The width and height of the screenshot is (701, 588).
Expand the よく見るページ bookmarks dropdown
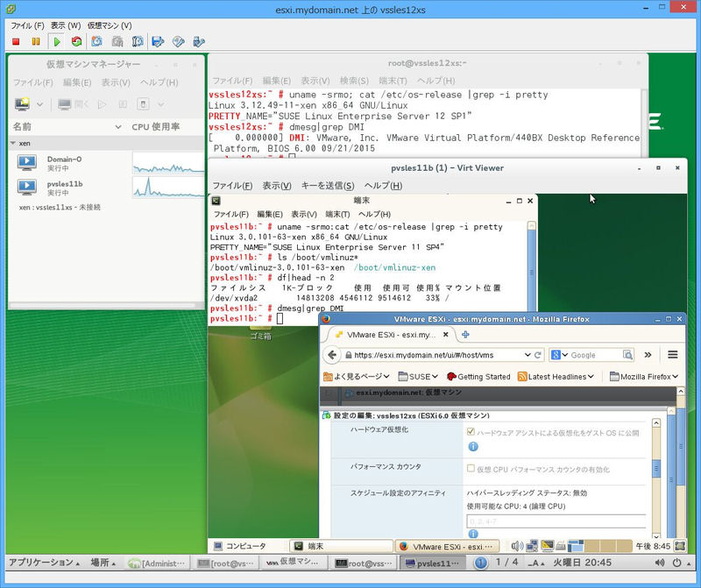pyautogui.click(x=357, y=377)
